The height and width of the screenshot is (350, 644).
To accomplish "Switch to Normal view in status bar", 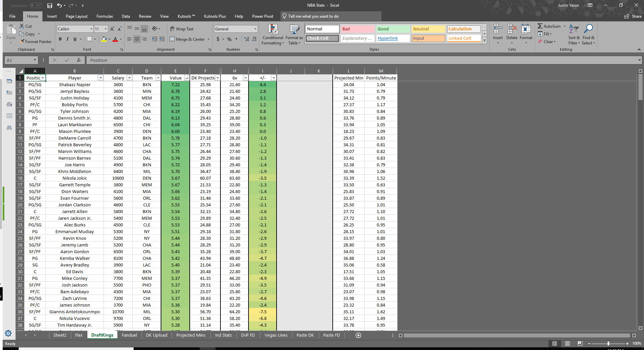I will coord(554,343).
